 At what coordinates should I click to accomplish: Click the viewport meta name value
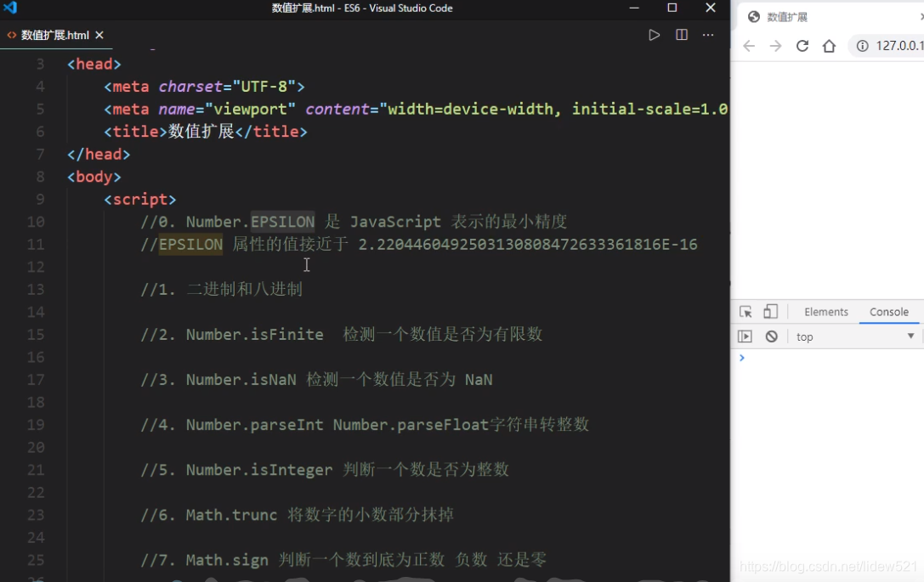(x=250, y=109)
